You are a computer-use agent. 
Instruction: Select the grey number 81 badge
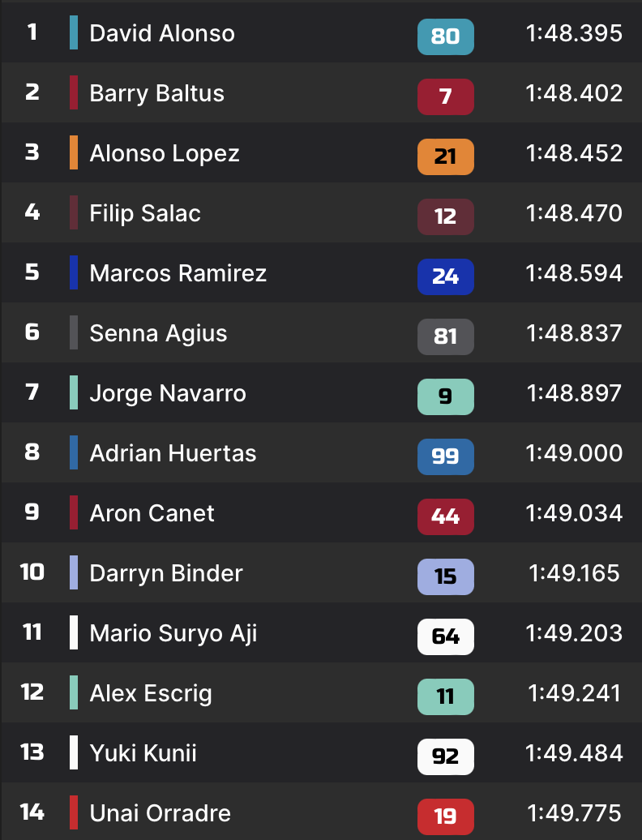(445, 336)
